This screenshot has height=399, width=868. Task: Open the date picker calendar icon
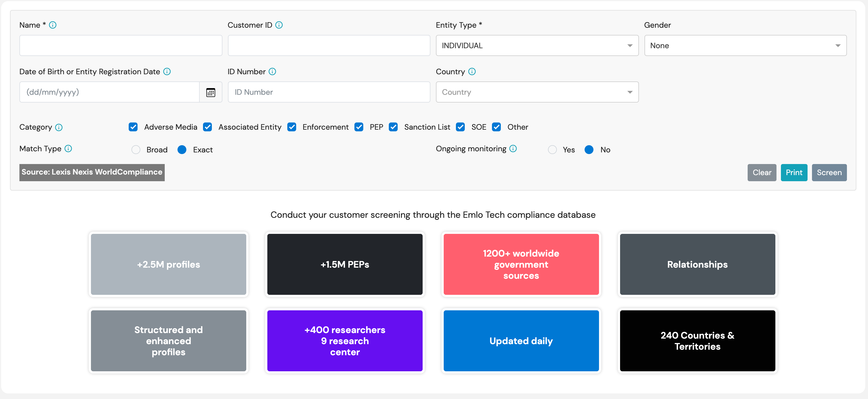210,92
